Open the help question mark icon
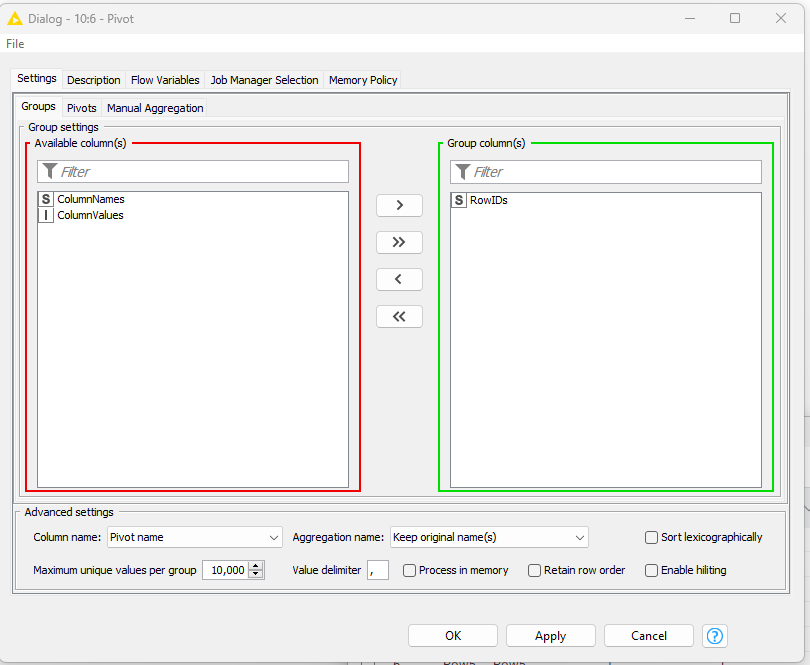This screenshot has height=665, width=810. coord(714,636)
